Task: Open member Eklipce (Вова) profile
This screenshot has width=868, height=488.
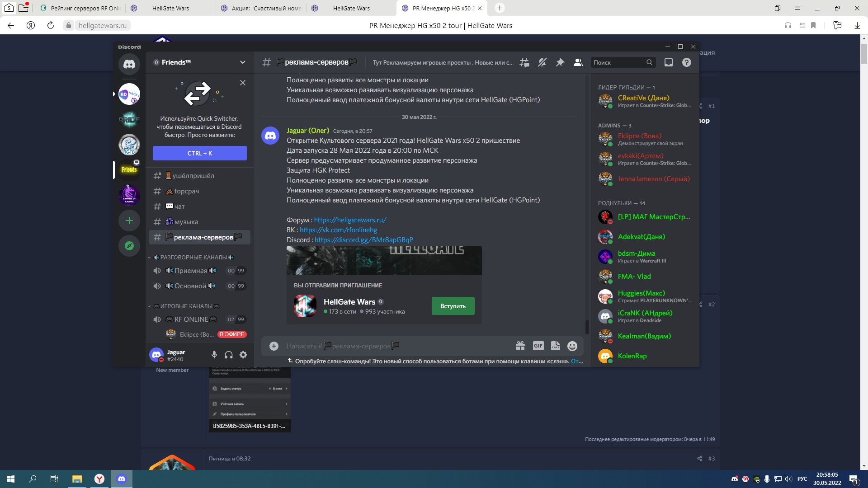Action: [645, 139]
